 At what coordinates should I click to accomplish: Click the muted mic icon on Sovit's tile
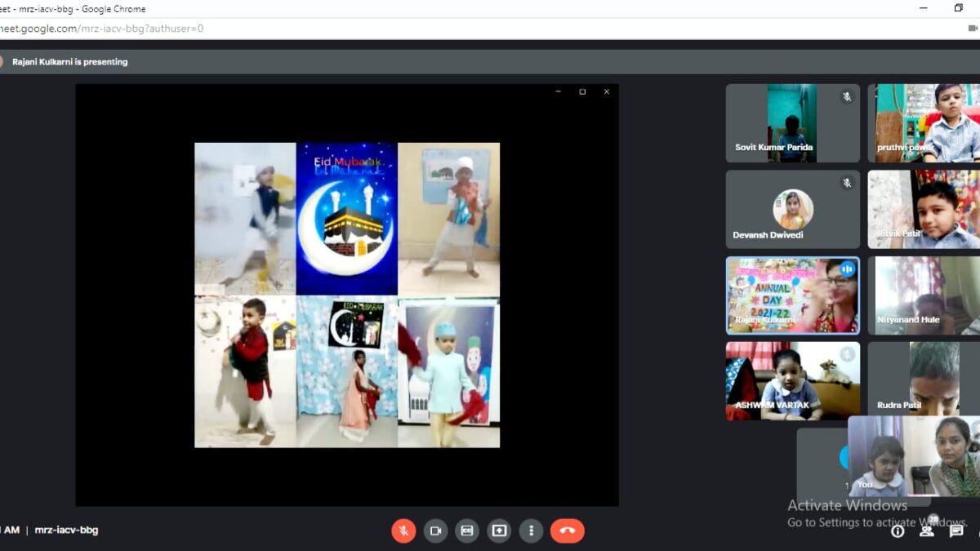point(847,96)
